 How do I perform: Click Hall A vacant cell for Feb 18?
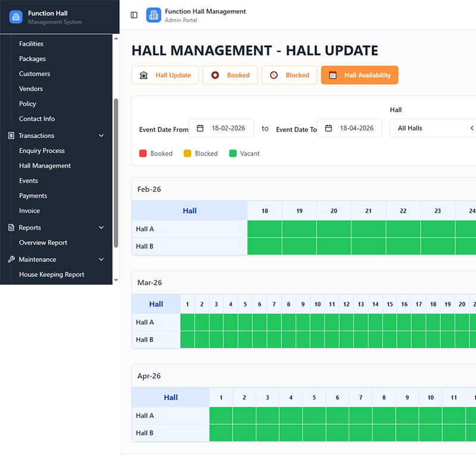click(x=265, y=229)
